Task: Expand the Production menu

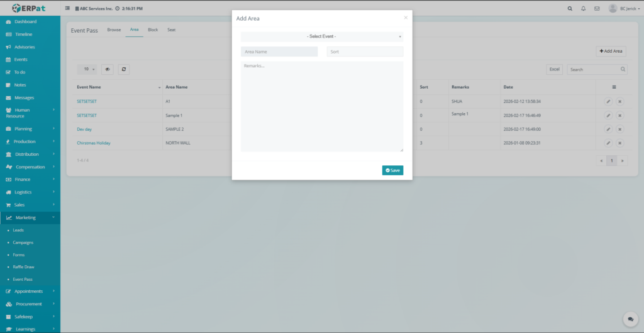Action: click(30, 141)
